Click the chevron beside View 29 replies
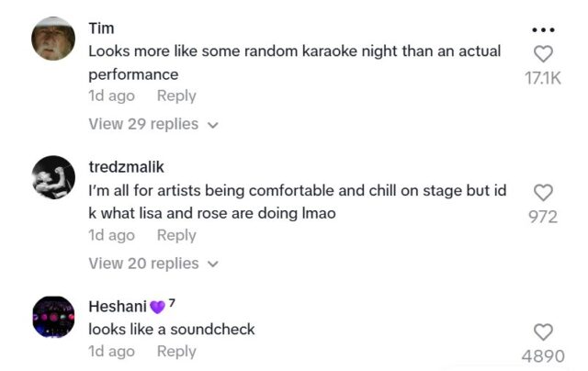The width and height of the screenshot is (588, 371). (x=214, y=125)
